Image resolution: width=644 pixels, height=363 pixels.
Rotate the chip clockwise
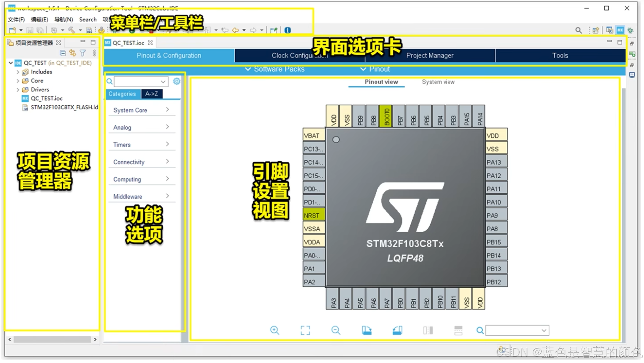(367, 330)
